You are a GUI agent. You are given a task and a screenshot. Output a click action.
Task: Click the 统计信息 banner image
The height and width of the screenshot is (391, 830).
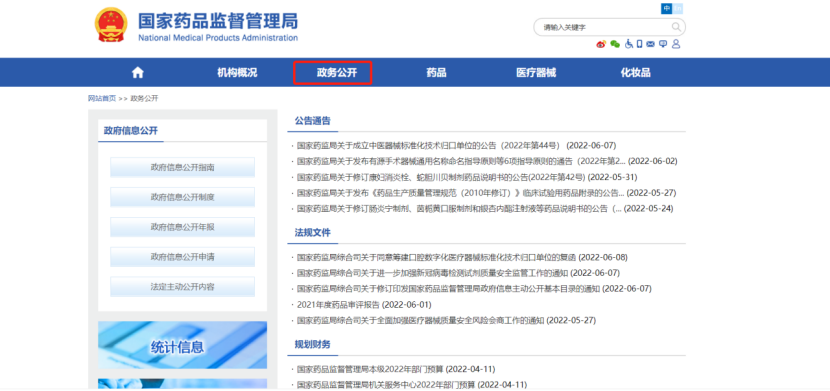[x=182, y=345]
